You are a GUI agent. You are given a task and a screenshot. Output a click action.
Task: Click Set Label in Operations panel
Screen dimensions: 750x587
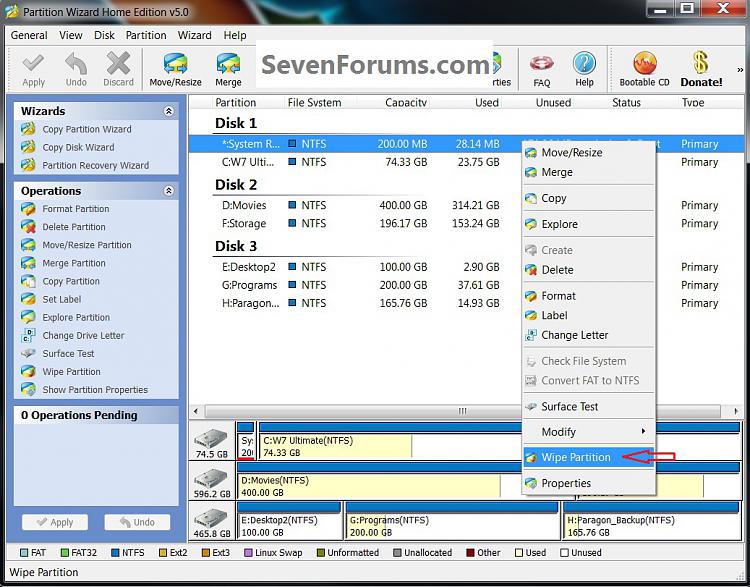point(62,299)
